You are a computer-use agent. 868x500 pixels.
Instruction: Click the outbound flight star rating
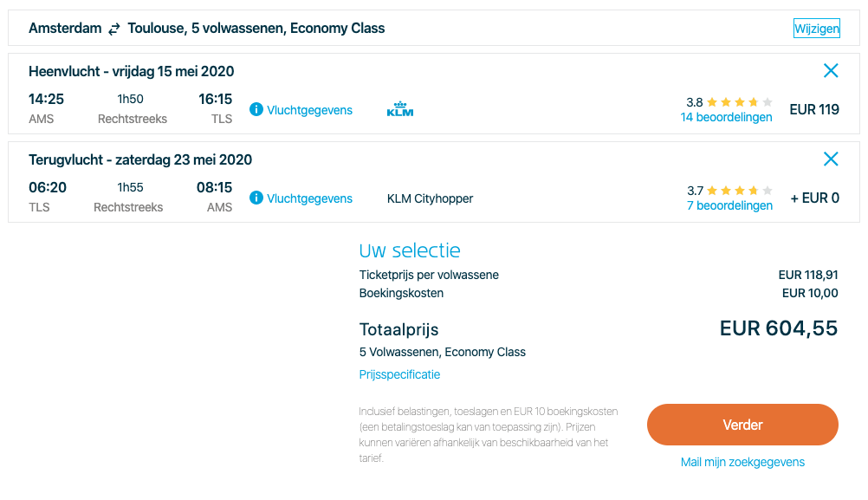pos(739,102)
